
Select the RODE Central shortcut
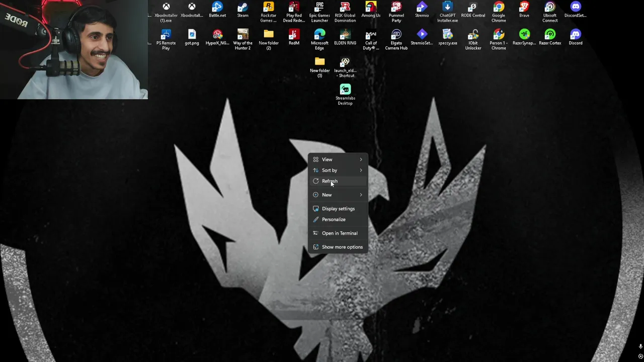[x=473, y=10]
